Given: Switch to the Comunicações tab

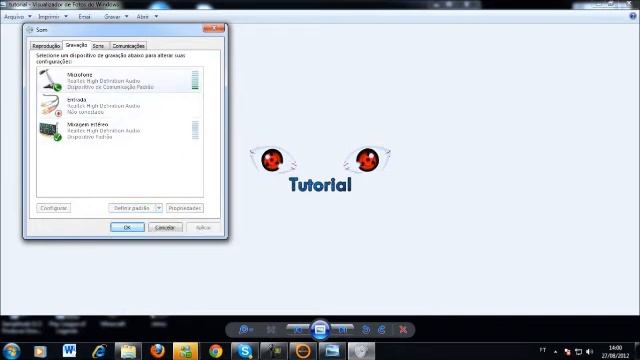Looking at the screenshot, I should tap(128, 46).
